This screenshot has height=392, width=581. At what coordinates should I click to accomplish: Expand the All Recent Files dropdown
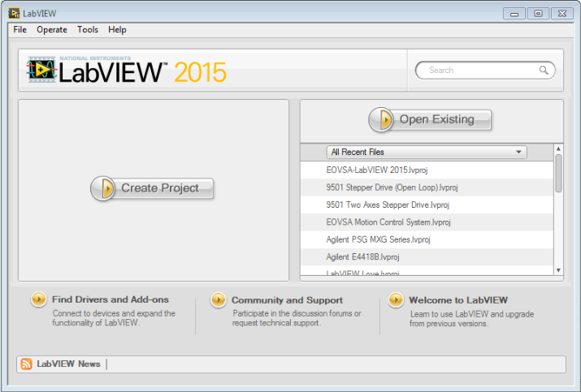tap(427, 152)
